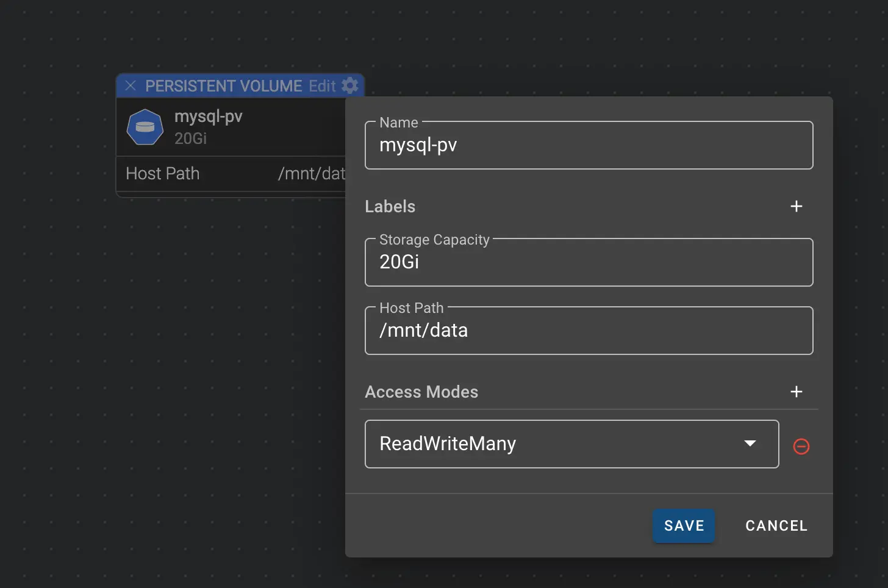Add a new label with plus icon
The width and height of the screenshot is (888, 588).
(x=797, y=206)
